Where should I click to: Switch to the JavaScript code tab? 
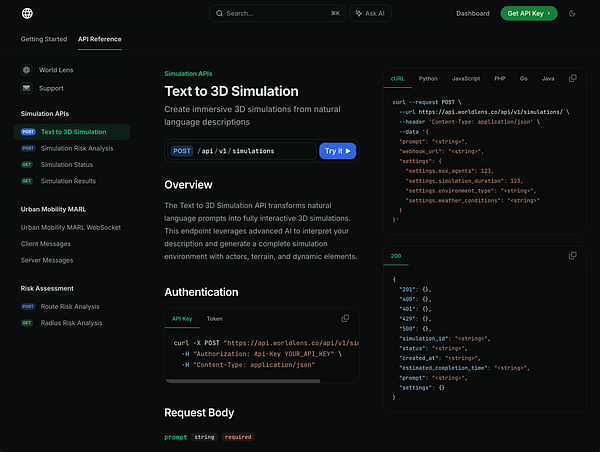pos(466,78)
